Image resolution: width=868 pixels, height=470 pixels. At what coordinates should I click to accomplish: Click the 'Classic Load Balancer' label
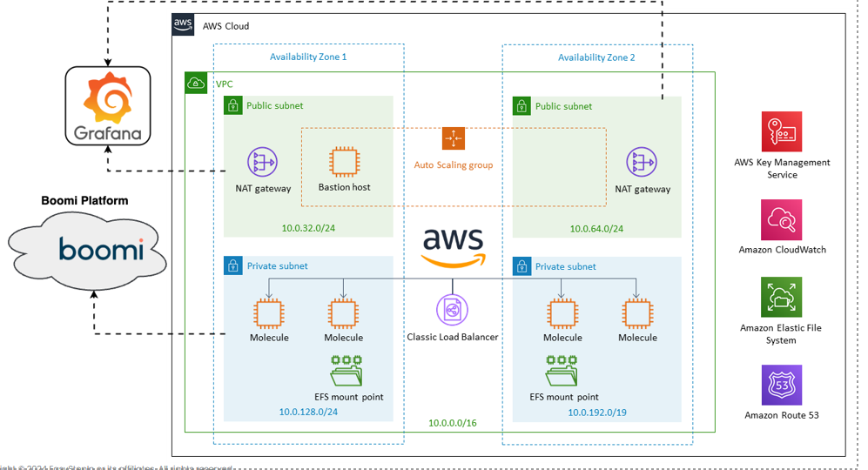(x=452, y=337)
